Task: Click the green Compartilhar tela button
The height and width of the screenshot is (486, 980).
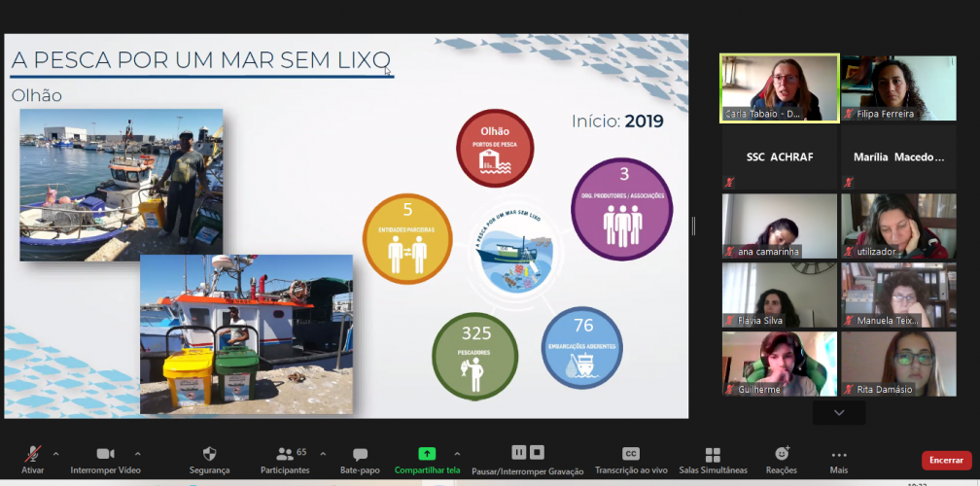Action: pyautogui.click(x=427, y=461)
